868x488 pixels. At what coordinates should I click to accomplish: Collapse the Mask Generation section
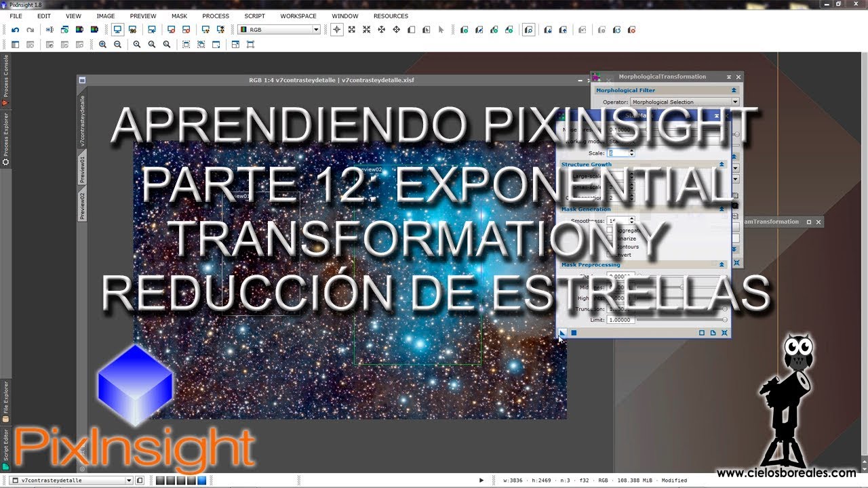(722, 209)
